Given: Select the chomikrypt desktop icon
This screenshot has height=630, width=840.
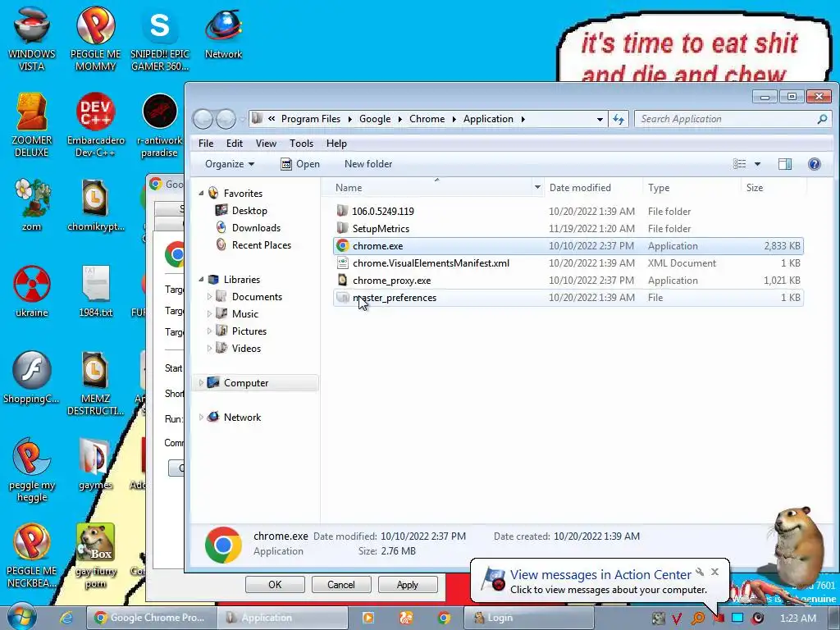Looking at the screenshot, I should (x=95, y=204).
